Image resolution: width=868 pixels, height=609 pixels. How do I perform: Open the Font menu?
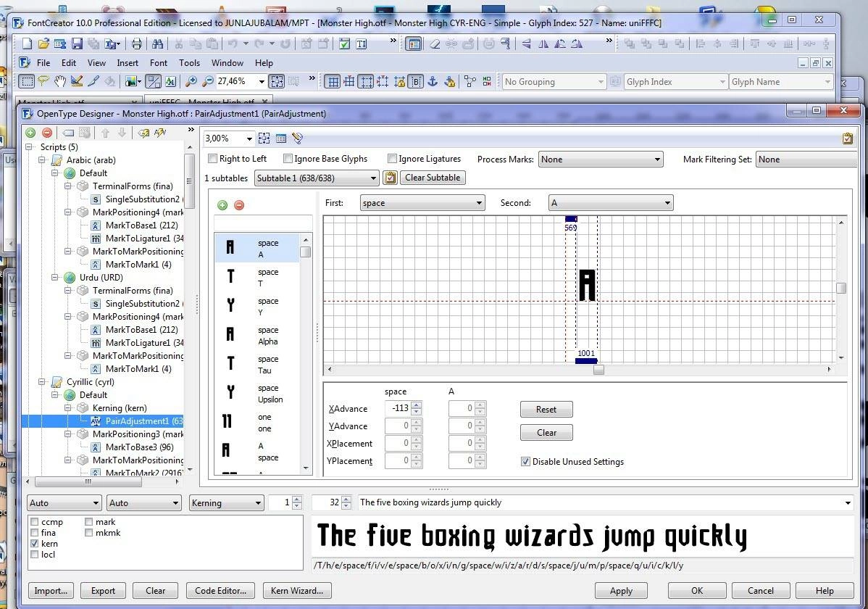point(159,62)
